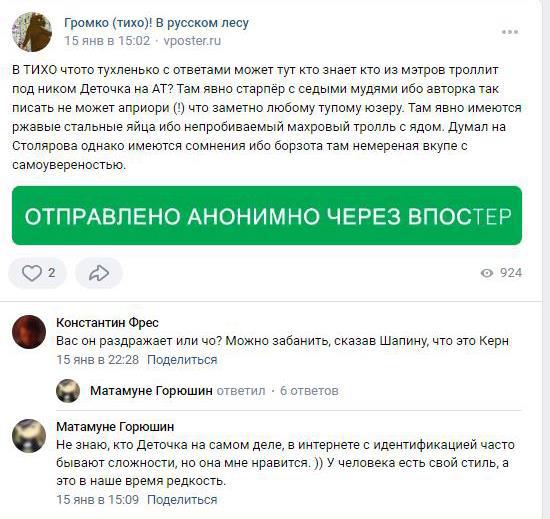Click small Матамуне Горюшин reply avatar

coord(68,391)
